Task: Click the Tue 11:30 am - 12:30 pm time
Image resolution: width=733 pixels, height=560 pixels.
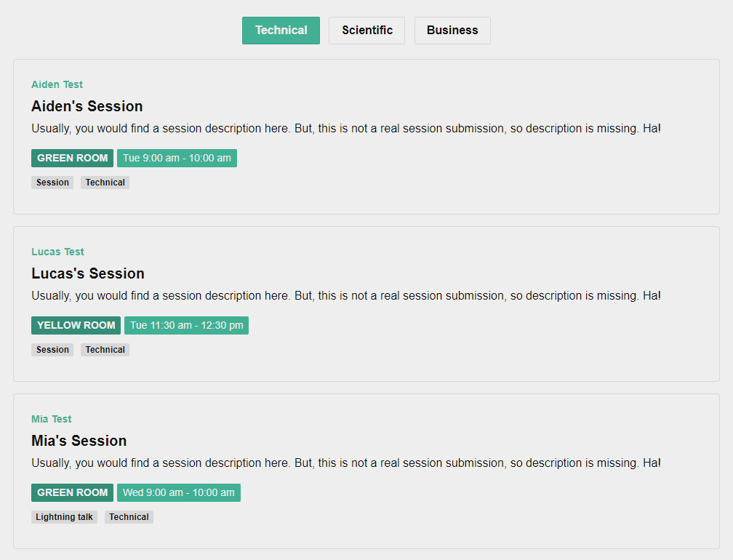Action: 186,325
